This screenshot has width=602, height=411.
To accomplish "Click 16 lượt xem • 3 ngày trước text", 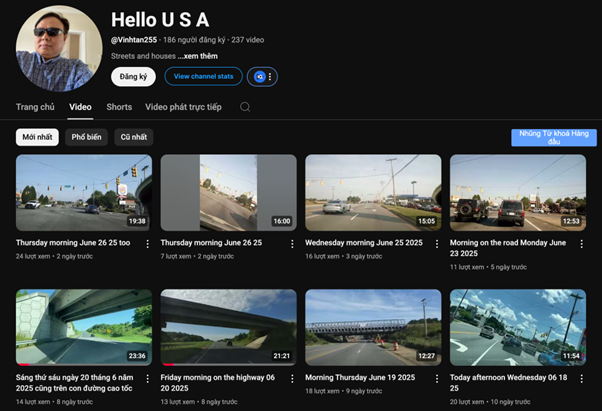I will click(344, 256).
